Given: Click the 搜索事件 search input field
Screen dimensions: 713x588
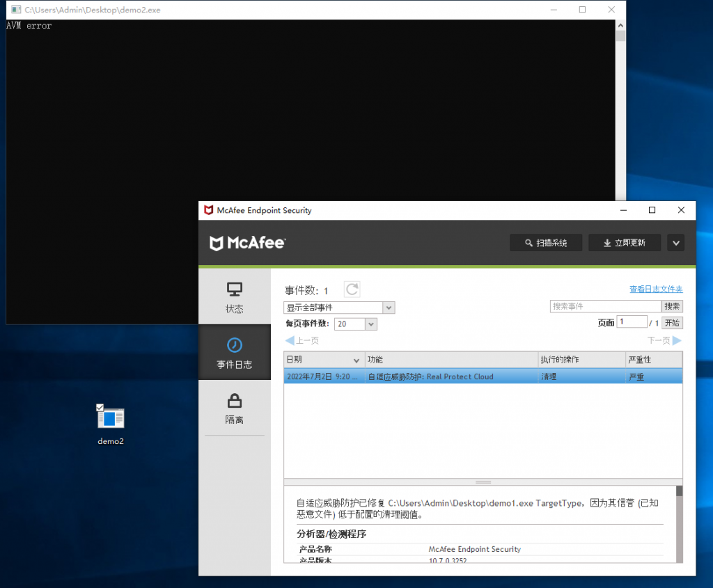Looking at the screenshot, I should 605,306.
